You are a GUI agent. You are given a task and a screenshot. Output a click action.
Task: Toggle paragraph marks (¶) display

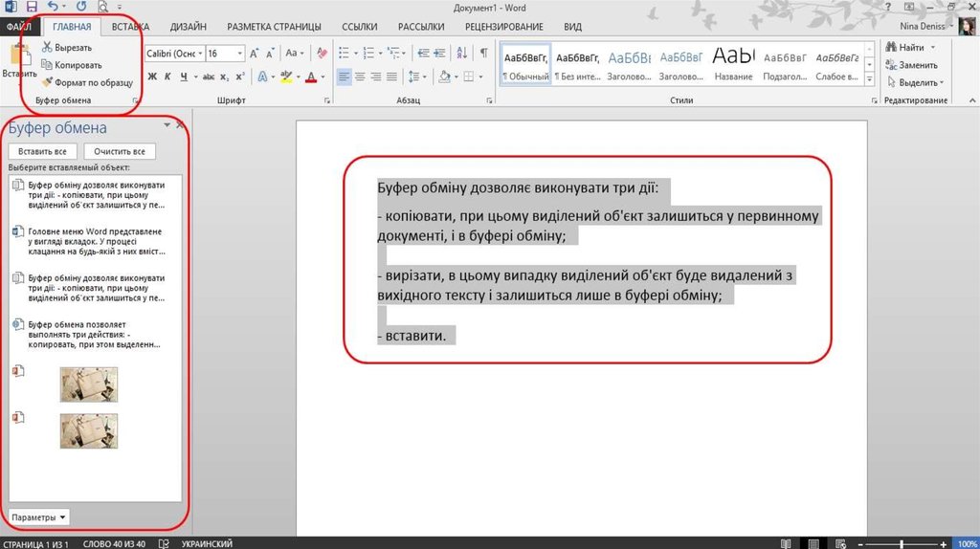(x=483, y=54)
